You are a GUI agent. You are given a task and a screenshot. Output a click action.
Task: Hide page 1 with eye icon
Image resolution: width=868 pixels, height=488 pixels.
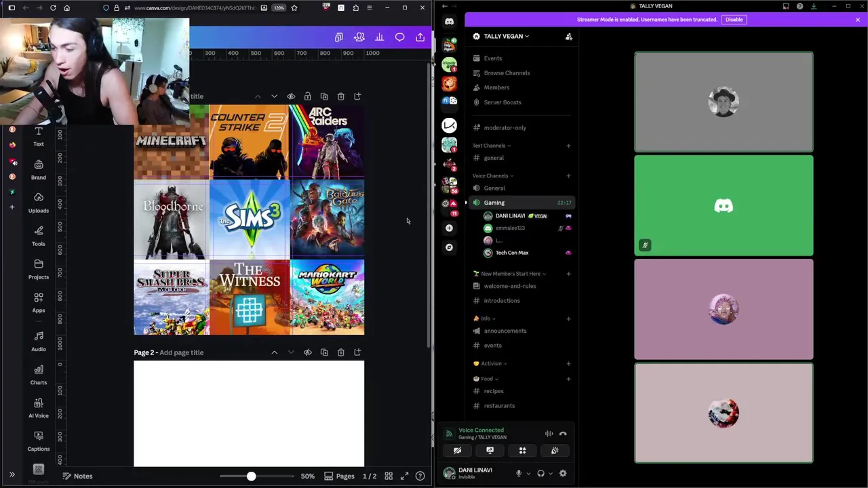[x=291, y=96]
